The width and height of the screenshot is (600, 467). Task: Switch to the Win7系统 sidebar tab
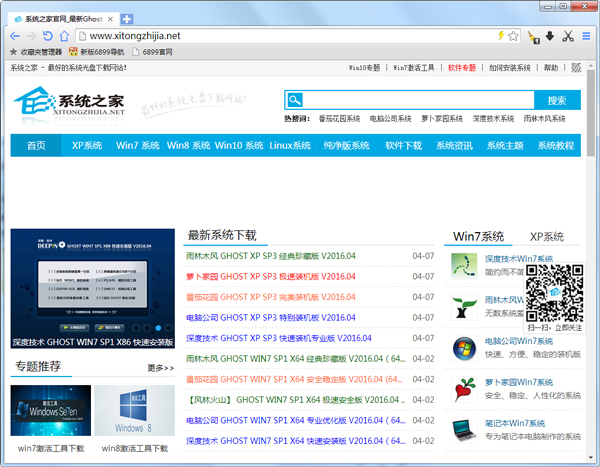point(478,237)
